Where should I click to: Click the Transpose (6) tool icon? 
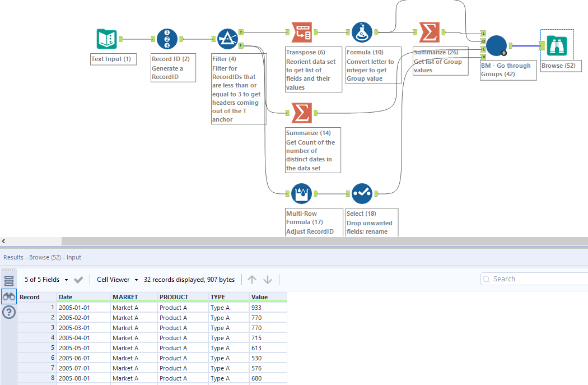coord(301,32)
